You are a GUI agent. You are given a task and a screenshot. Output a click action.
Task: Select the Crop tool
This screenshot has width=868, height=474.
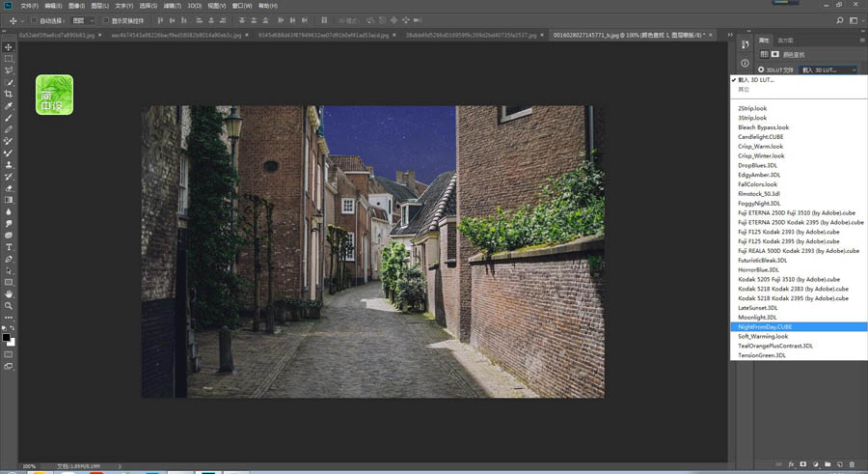(9, 94)
